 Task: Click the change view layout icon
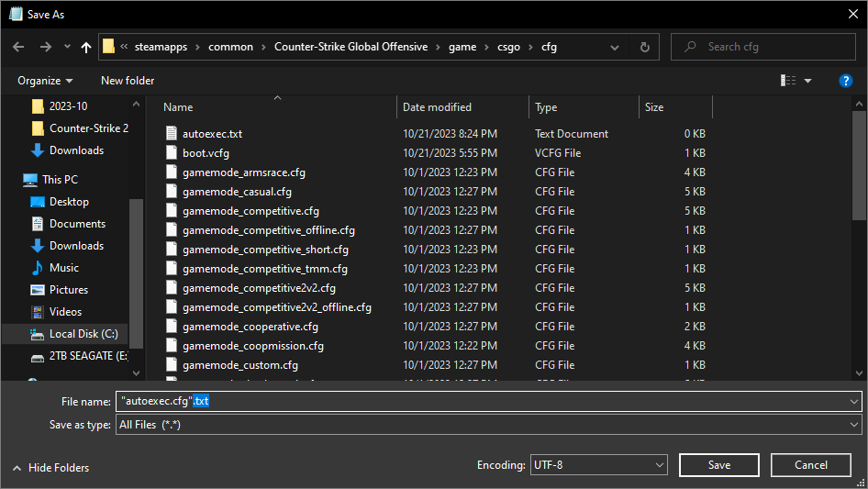[x=788, y=81]
